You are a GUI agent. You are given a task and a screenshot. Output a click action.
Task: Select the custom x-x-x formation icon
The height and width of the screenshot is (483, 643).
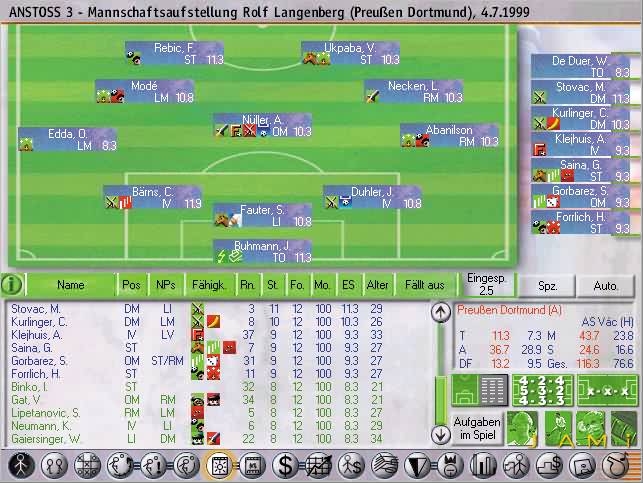tap(607, 390)
